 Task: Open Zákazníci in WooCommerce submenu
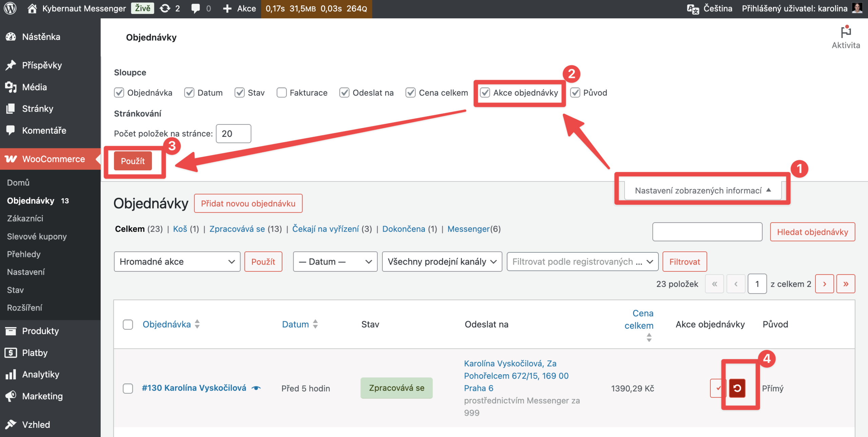(x=25, y=218)
